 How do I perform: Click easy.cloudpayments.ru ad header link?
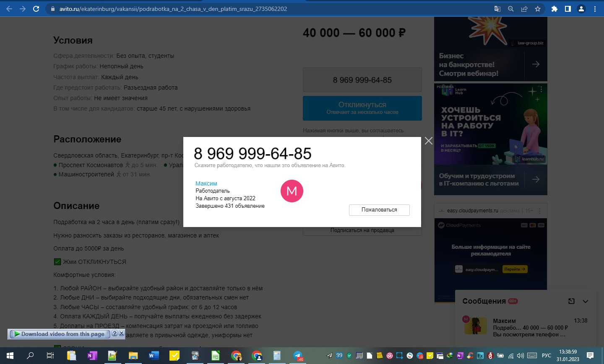pos(472,211)
